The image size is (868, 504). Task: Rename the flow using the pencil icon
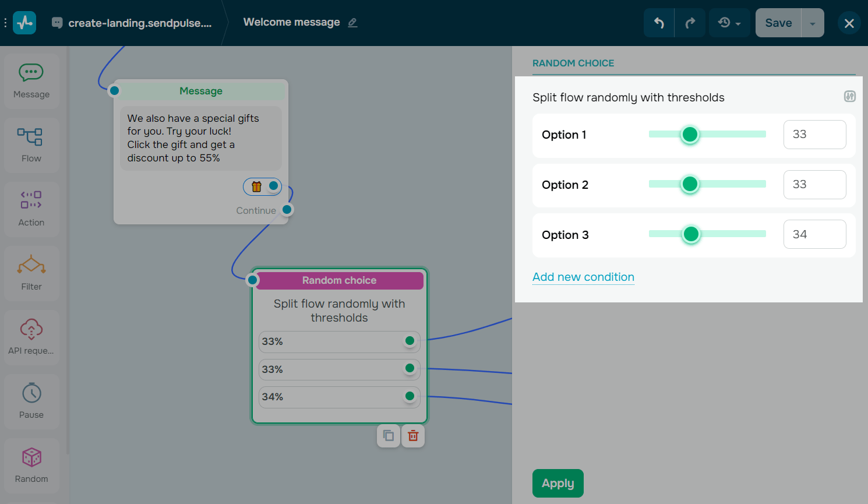(x=352, y=22)
